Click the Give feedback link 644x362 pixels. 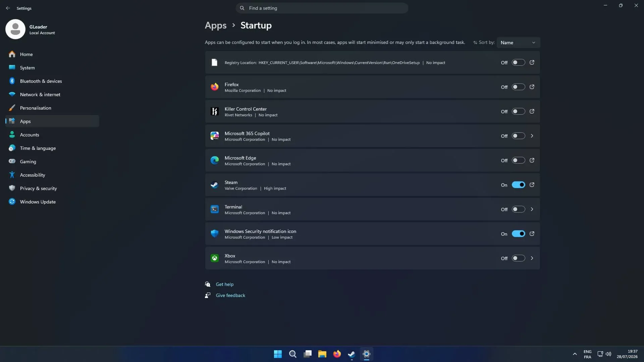(230, 296)
